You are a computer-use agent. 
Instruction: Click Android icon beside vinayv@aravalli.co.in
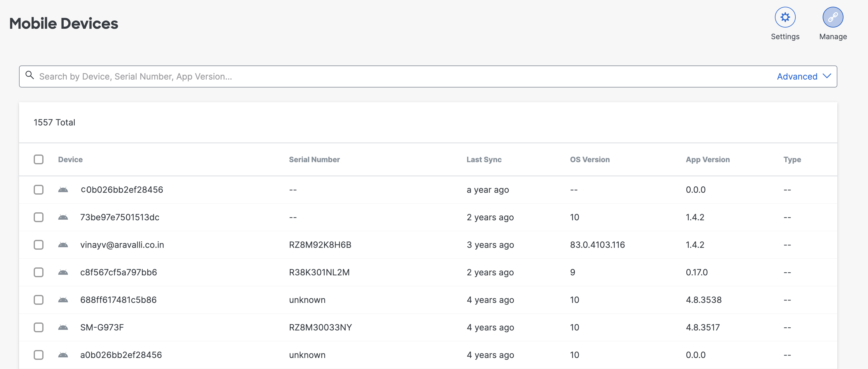63,245
